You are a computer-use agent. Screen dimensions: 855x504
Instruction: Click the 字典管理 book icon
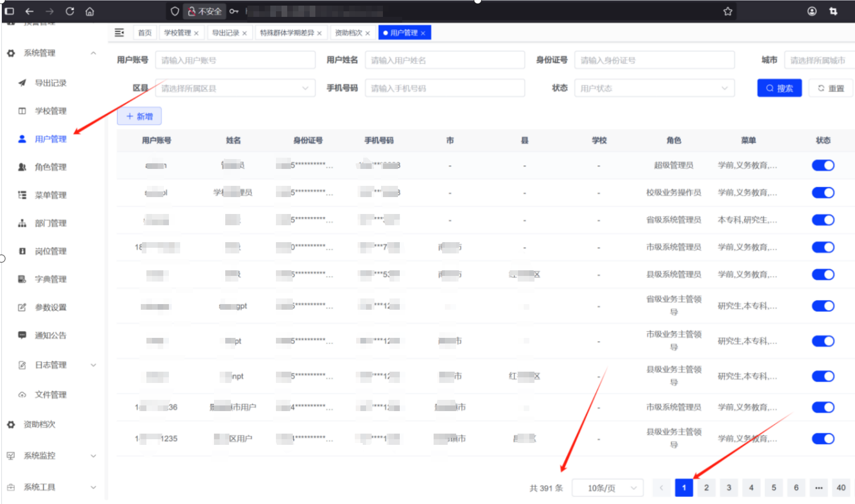22,279
